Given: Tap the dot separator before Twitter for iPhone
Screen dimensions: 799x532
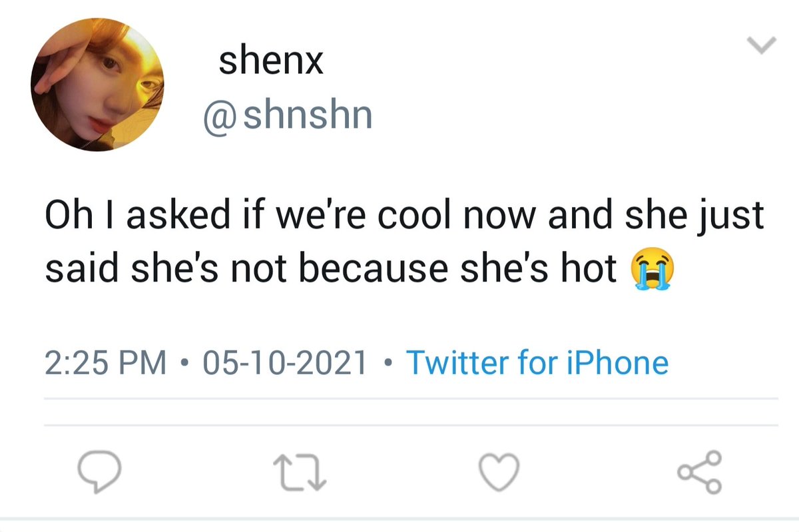Looking at the screenshot, I should click(388, 364).
